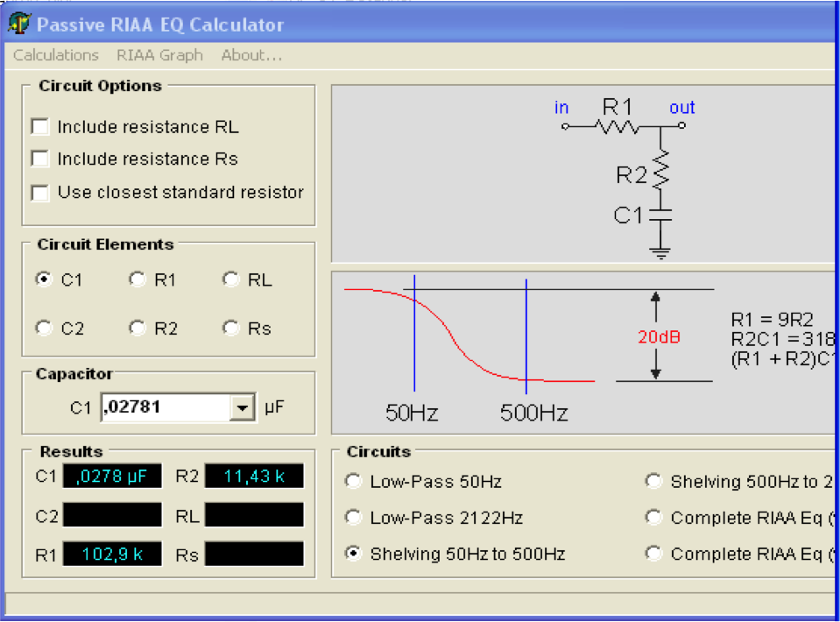Choose the Shelving 500Hz to 2... circuit option
Screen dimensions: 840x622
654,481
